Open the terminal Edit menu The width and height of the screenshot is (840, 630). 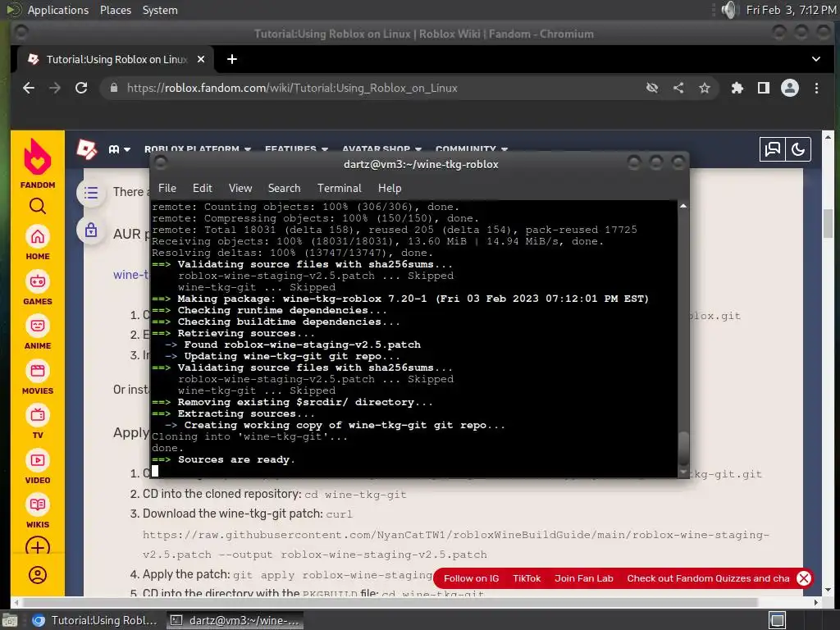pos(203,188)
